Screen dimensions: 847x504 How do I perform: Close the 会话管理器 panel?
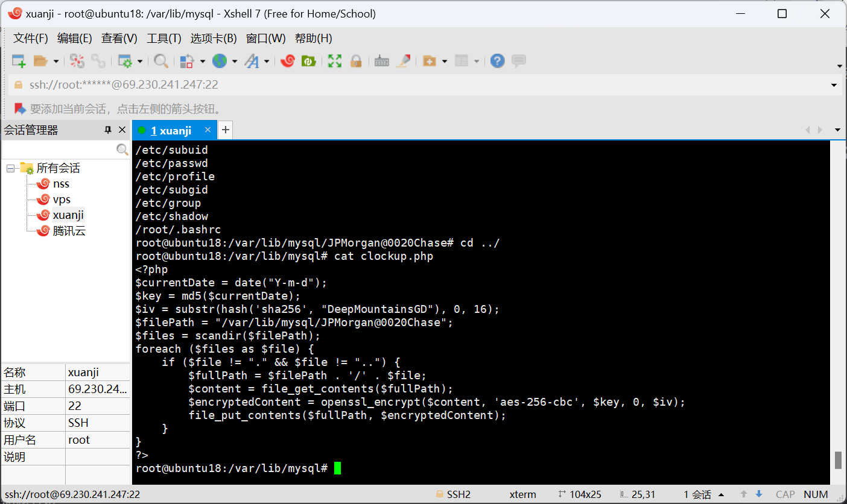[122, 130]
